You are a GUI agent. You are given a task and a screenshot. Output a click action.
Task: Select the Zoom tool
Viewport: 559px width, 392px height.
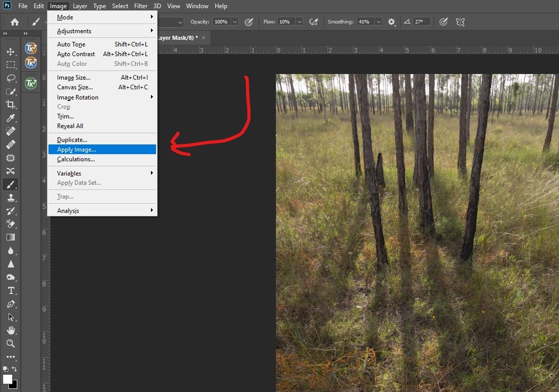(11, 343)
